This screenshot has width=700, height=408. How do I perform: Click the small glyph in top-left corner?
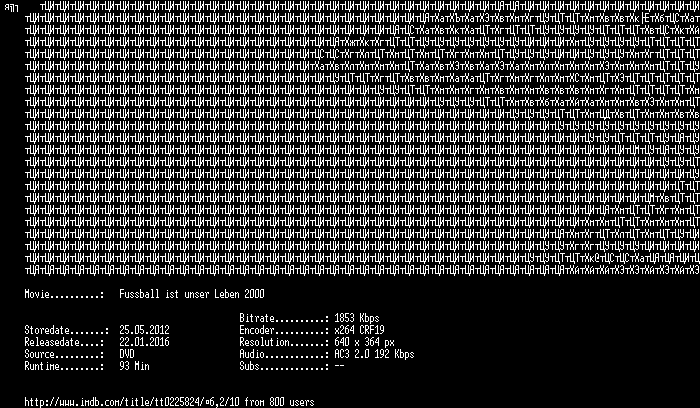coord(11,8)
